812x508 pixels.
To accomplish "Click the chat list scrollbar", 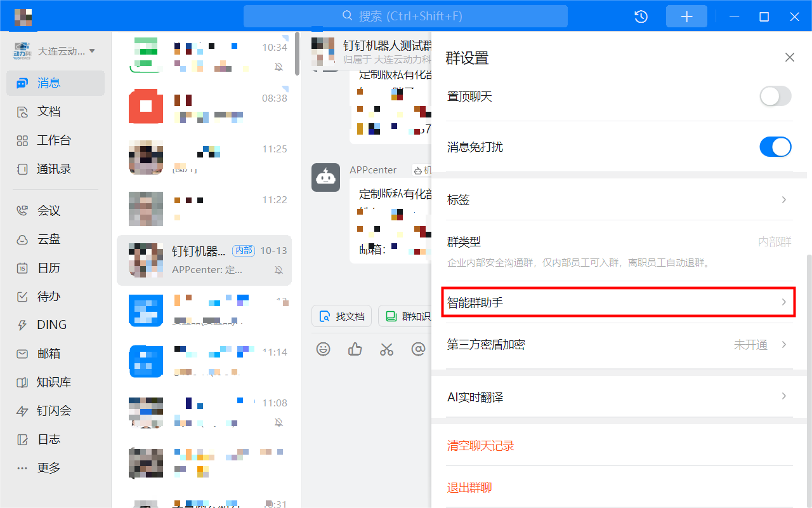I will (x=297, y=55).
